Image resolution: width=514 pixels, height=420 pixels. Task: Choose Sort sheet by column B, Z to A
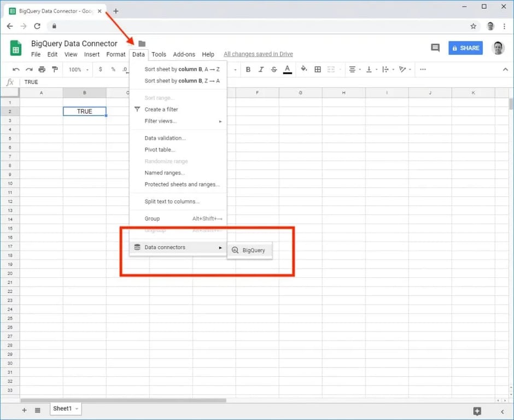click(x=178, y=80)
